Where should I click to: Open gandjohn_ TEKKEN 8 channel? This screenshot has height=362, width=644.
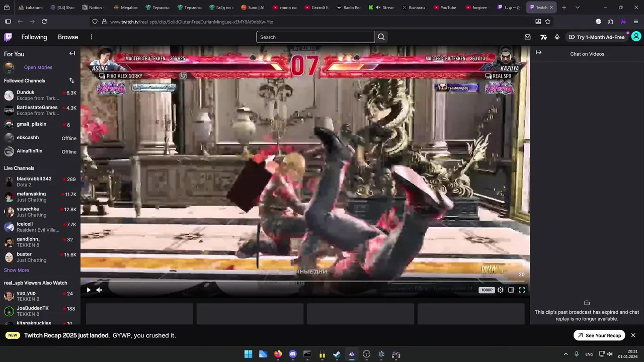40,242
